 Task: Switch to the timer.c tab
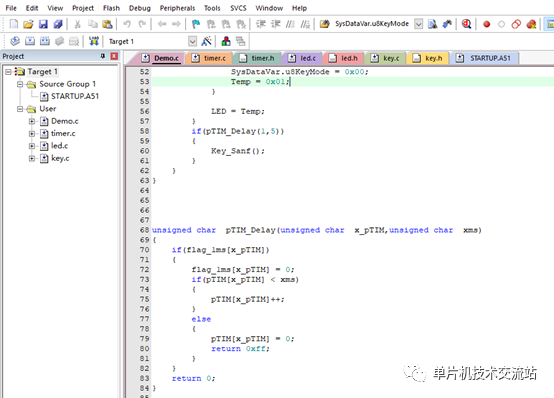[209, 58]
